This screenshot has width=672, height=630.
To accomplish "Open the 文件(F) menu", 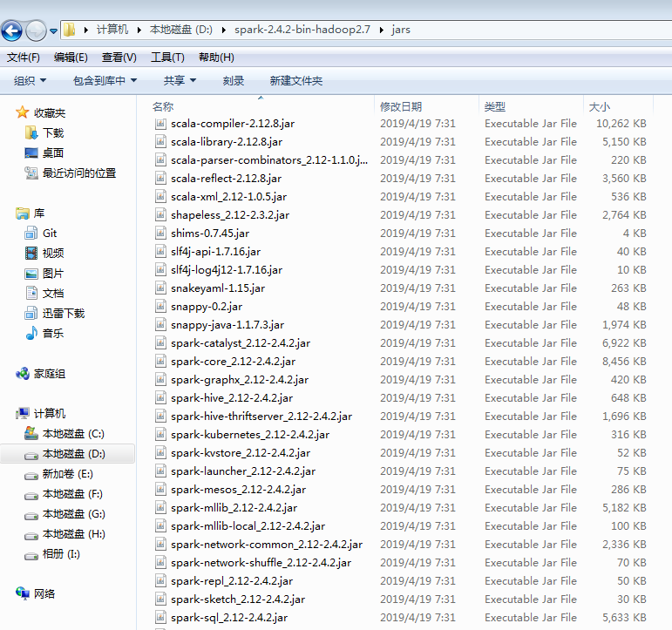I will 24,58.
